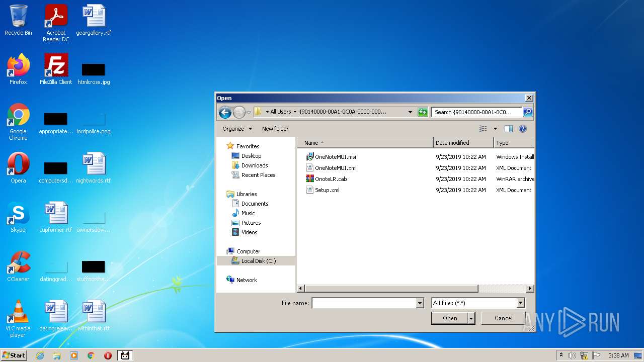Open Windows Explorer taskbar icon

click(x=57, y=355)
